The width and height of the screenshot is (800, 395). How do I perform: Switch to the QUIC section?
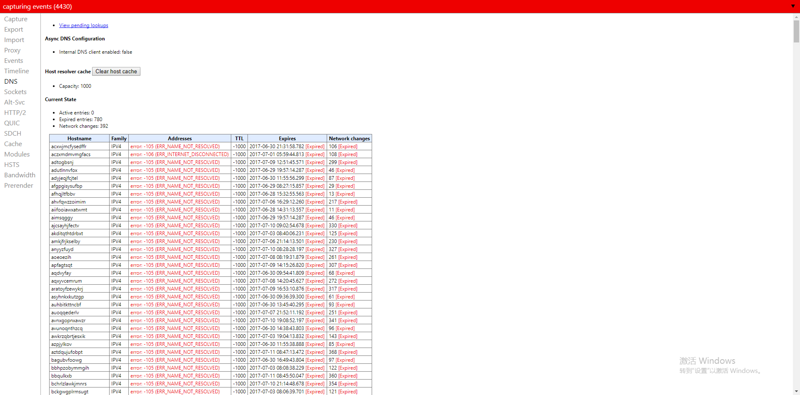coord(12,123)
